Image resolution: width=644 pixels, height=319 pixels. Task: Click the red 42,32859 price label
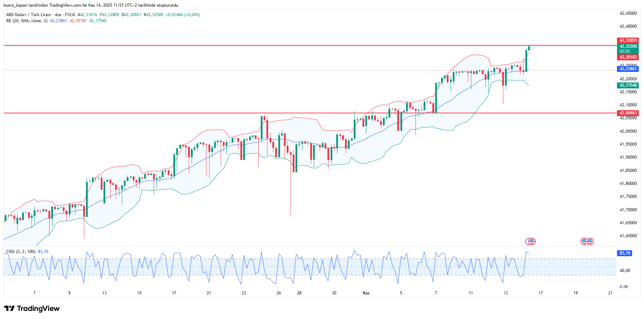tap(628, 40)
